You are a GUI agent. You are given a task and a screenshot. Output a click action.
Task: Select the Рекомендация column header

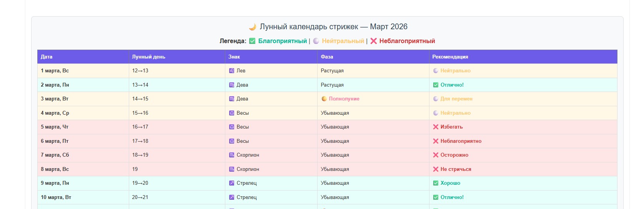[450, 57]
